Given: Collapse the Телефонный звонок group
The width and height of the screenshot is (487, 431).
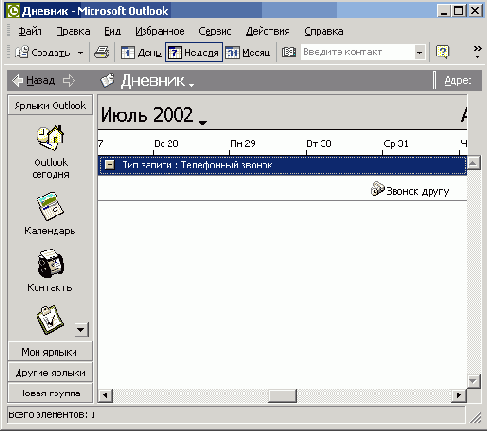Looking at the screenshot, I should click(x=109, y=164).
